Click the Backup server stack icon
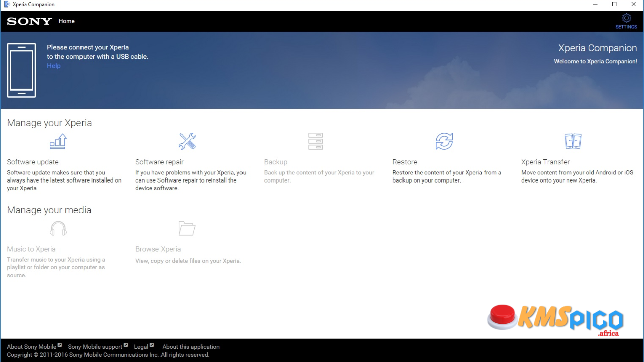 point(315,141)
